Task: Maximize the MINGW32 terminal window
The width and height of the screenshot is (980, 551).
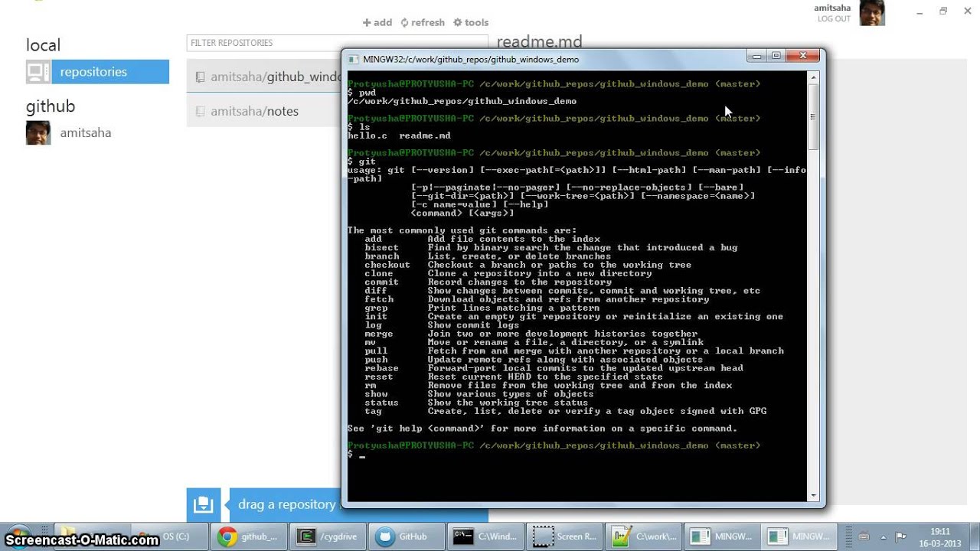Action: coord(776,56)
